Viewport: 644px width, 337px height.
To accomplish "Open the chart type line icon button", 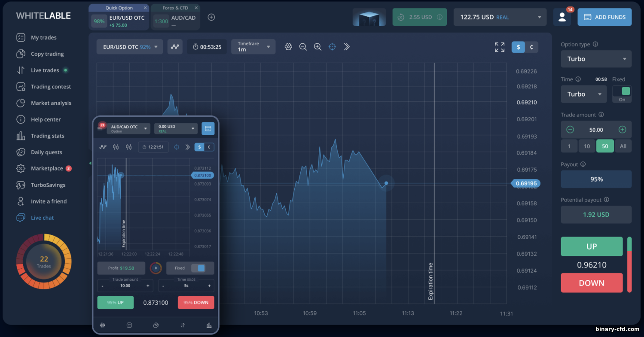I will [175, 47].
